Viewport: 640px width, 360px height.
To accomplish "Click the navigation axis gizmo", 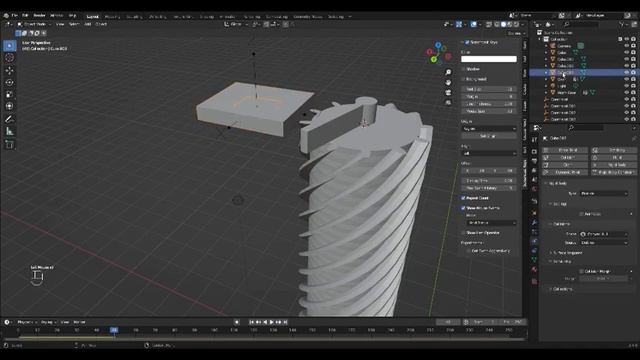I will (x=438, y=53).
